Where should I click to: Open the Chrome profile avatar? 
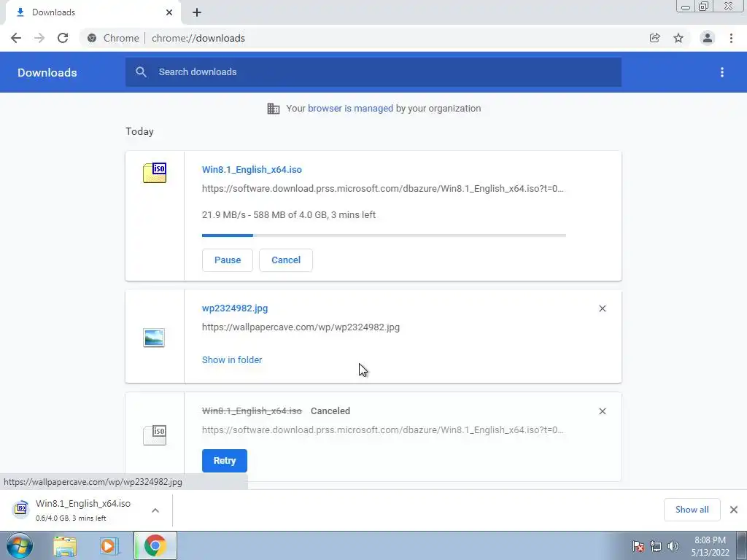point(708,38)
